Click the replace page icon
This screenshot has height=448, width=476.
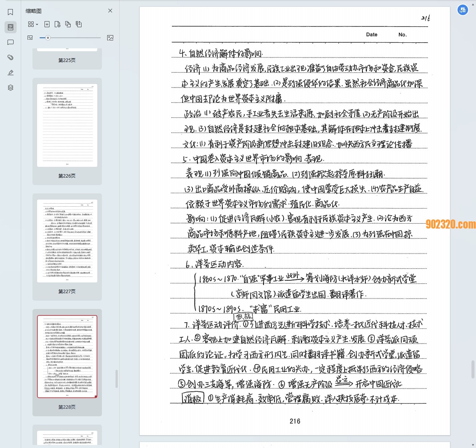coord(68,24)
